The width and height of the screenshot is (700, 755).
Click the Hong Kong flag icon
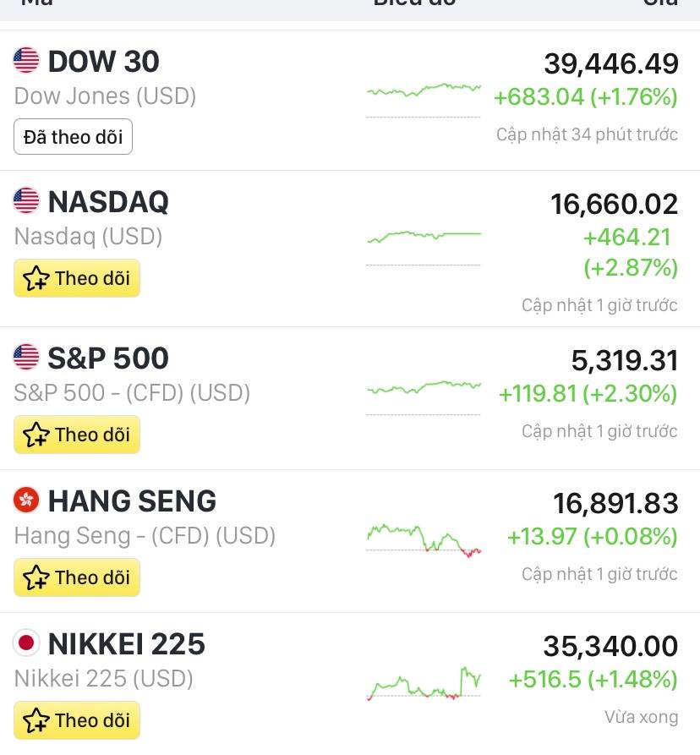[x=26, y=501]
